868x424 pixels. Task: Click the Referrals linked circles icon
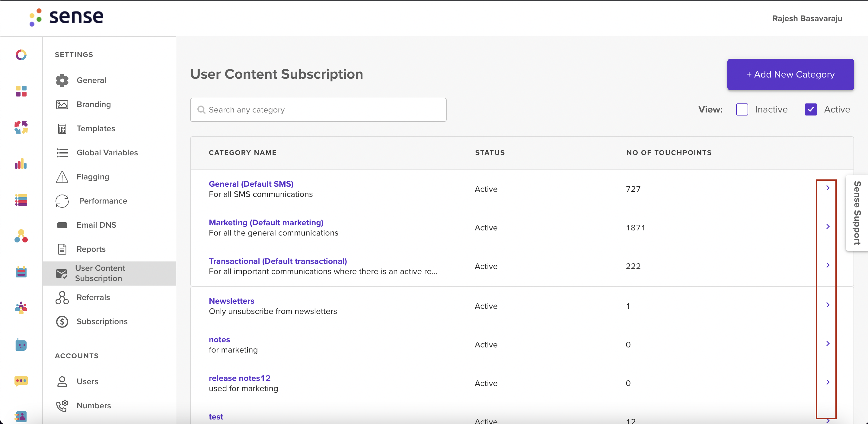pyautogui.click(x=62, y=298)
